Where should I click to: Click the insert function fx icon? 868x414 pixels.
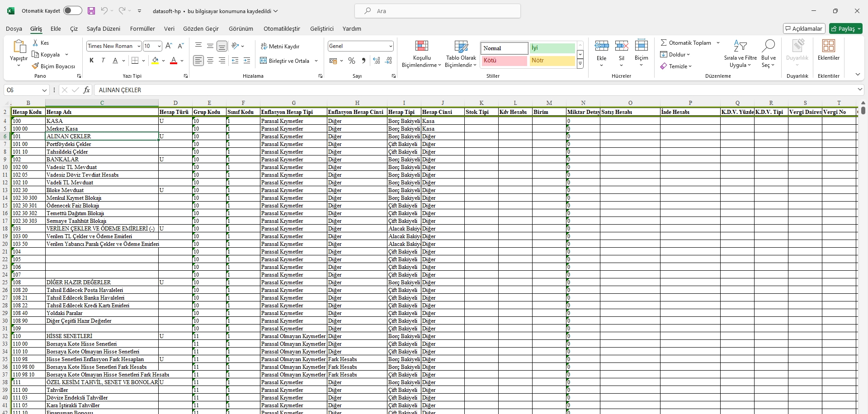[x=87, y=90]
